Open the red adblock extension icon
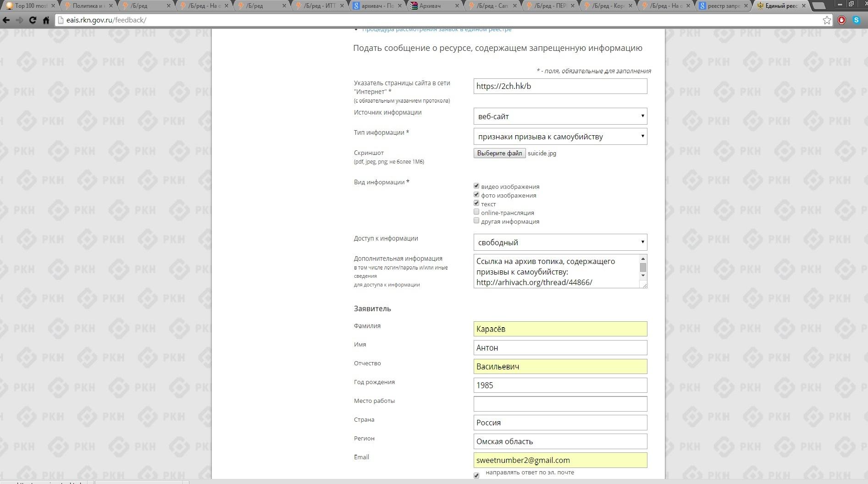This screenshot has width=868, height=484. point(842,20)
